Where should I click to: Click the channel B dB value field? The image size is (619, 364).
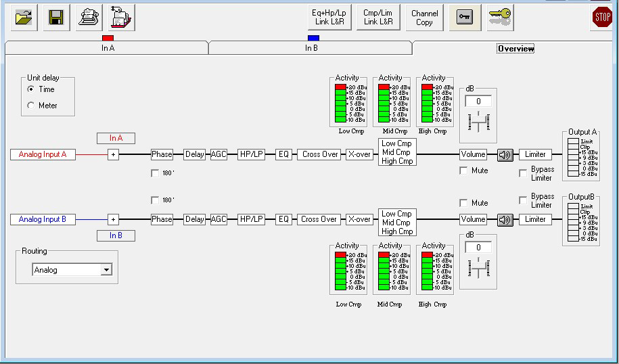click(478, 247)
